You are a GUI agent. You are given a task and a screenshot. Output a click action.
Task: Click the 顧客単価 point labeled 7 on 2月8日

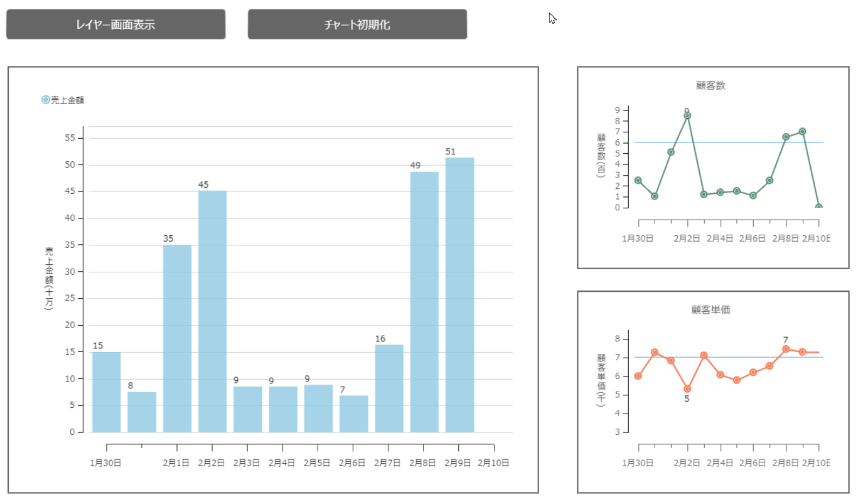click(x=786, y=349)
